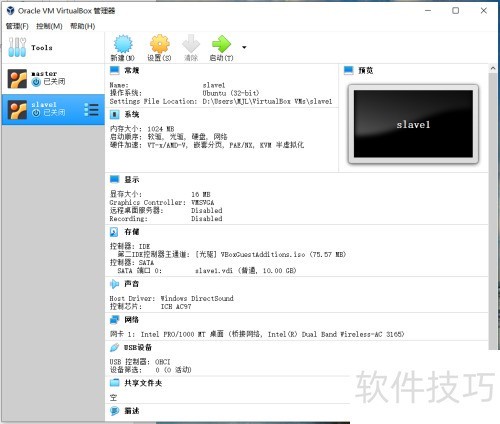Screen dimensions: 500x424
Task: Open the 描述 Description section header
Action: 132,411
